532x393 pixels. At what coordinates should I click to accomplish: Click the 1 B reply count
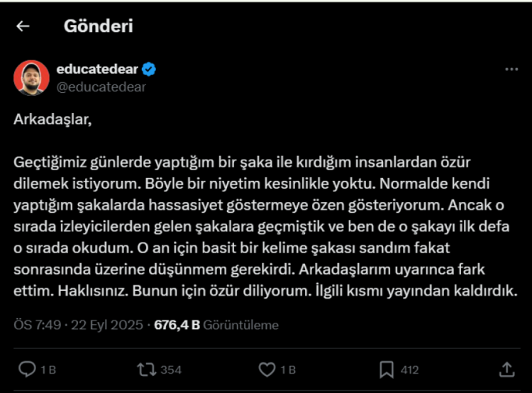tap(48, 370)
